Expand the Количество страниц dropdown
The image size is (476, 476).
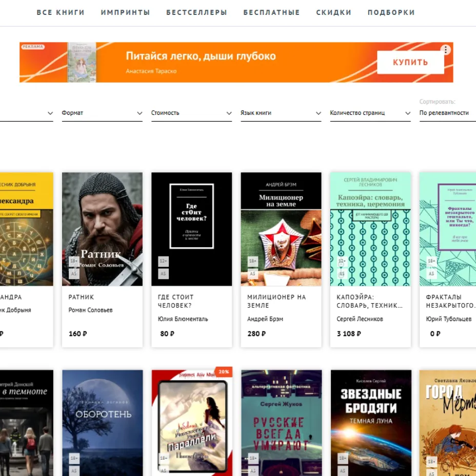(x=370, y=113)
